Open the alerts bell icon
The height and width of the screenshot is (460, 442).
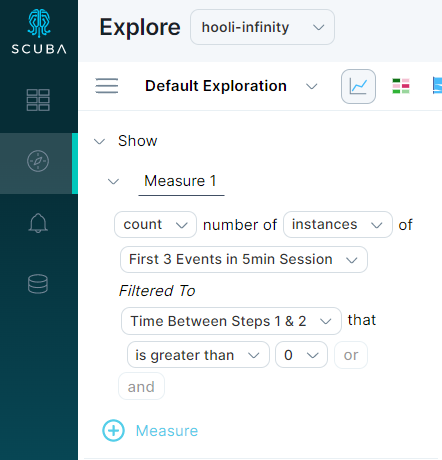(38, 223)
